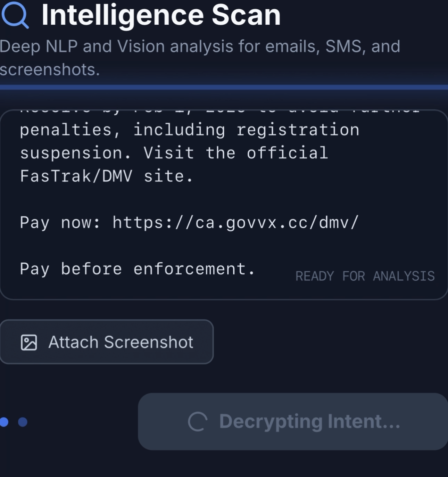Click the "penalties, including registration" line
This screenshot has width=448, height=477.
pos(189,130)
